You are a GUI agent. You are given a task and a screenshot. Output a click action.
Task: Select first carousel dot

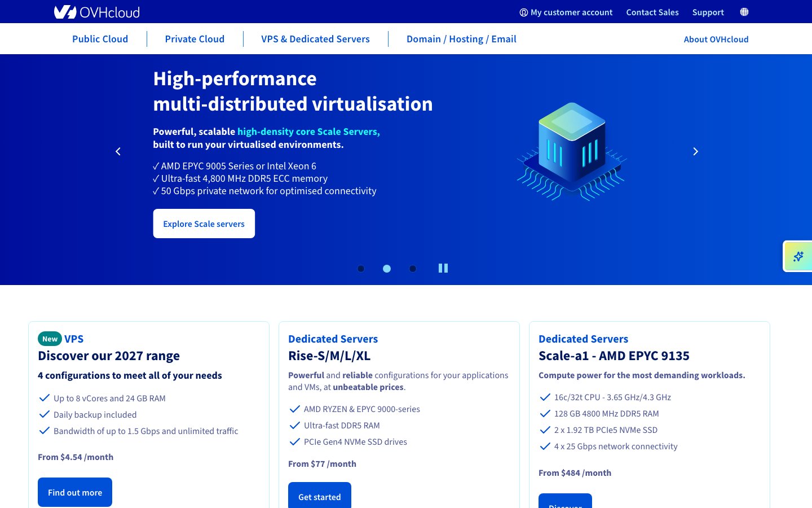[361, 269]
